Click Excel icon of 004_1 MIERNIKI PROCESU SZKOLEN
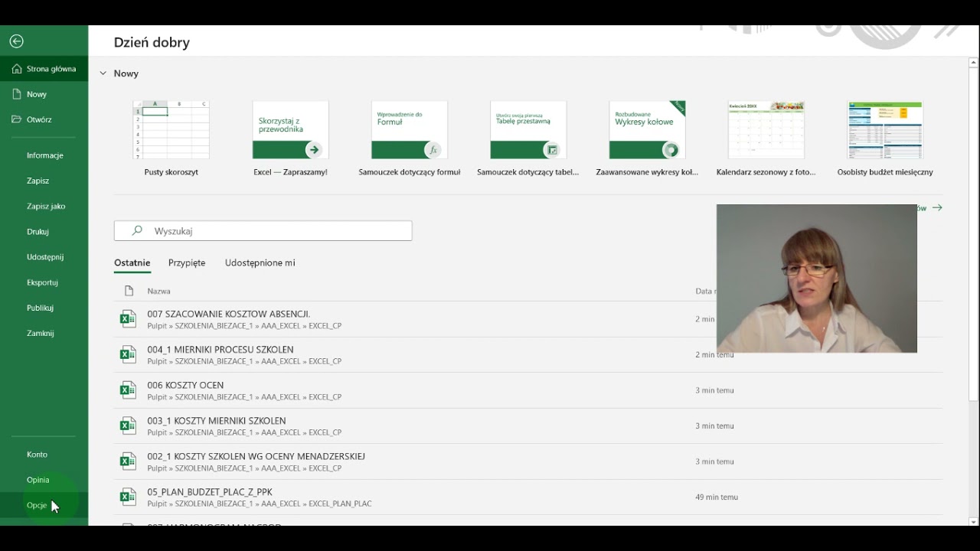980x551 pixels. coord(128,354)
